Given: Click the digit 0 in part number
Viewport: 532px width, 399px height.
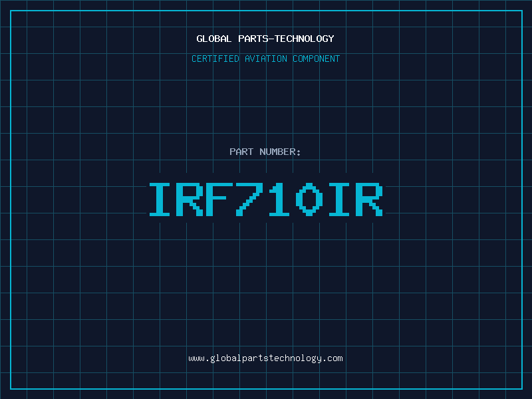Looking at the screenshot, I should (x=310, y=199).
